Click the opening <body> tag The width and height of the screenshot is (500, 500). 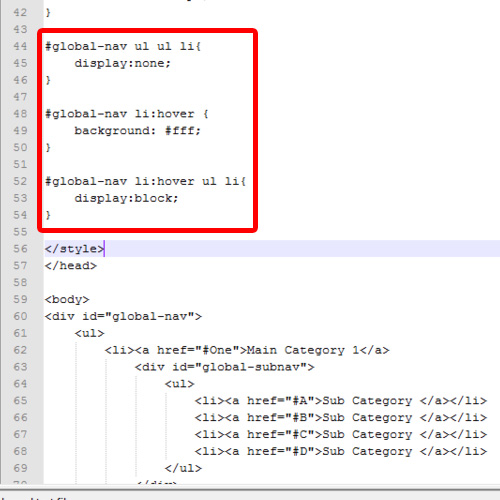pos(67,299)
